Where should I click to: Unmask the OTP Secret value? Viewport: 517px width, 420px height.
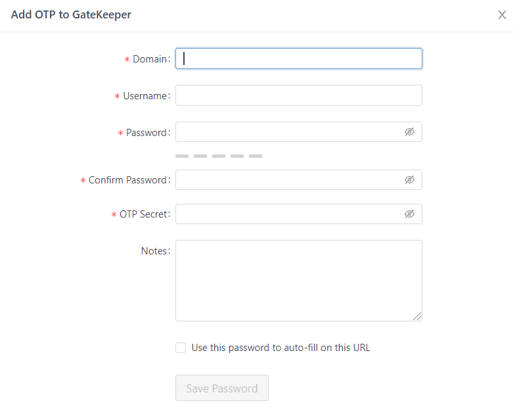point(409,214)
